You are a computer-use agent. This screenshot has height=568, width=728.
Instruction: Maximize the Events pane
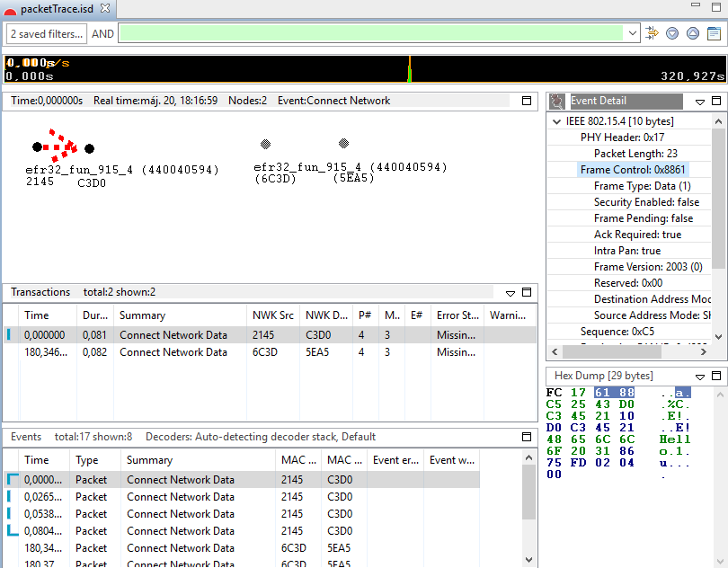pyautogui.click(x=528, y=437)
